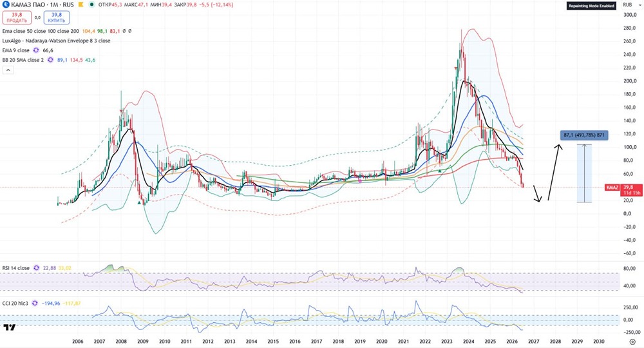Viewport: 644px width, 348px height.
Task: Select the blue 87,1 (493,78%) measurement label
Action: [x=584, y=135]
